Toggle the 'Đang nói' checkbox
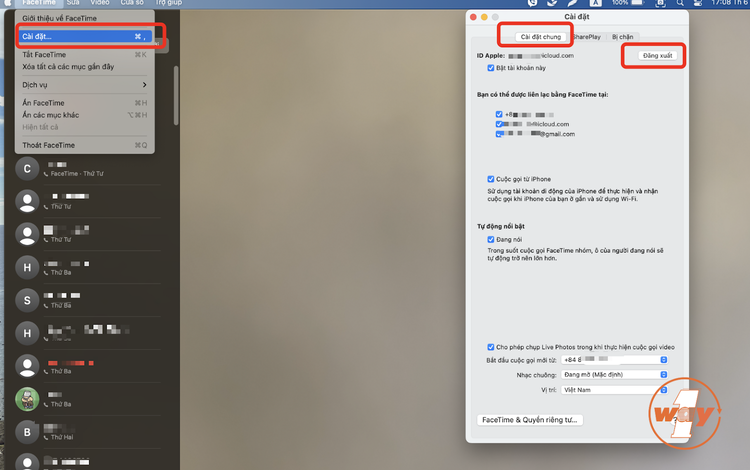 [490, 239]
